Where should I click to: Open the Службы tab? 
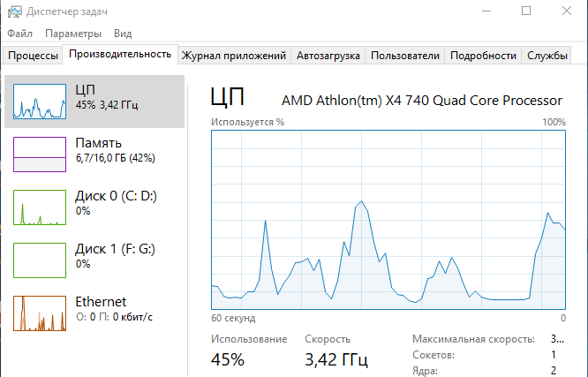pos(547,56)
